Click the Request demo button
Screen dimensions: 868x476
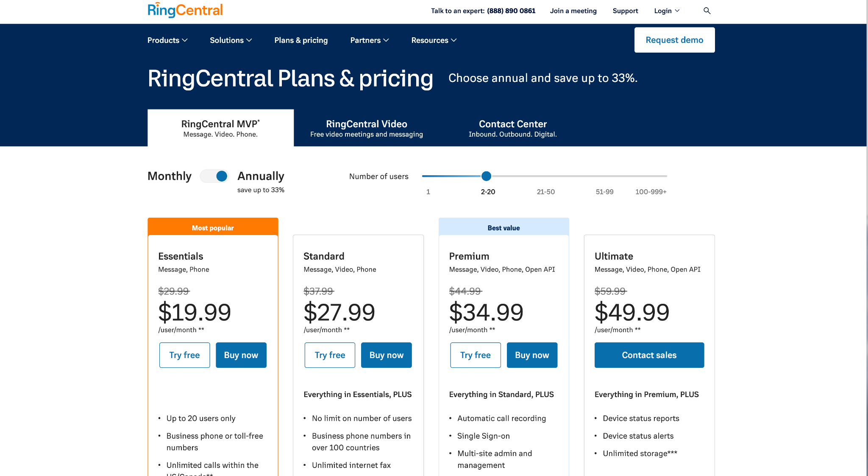pyautogui.click(x=674, y=40)
